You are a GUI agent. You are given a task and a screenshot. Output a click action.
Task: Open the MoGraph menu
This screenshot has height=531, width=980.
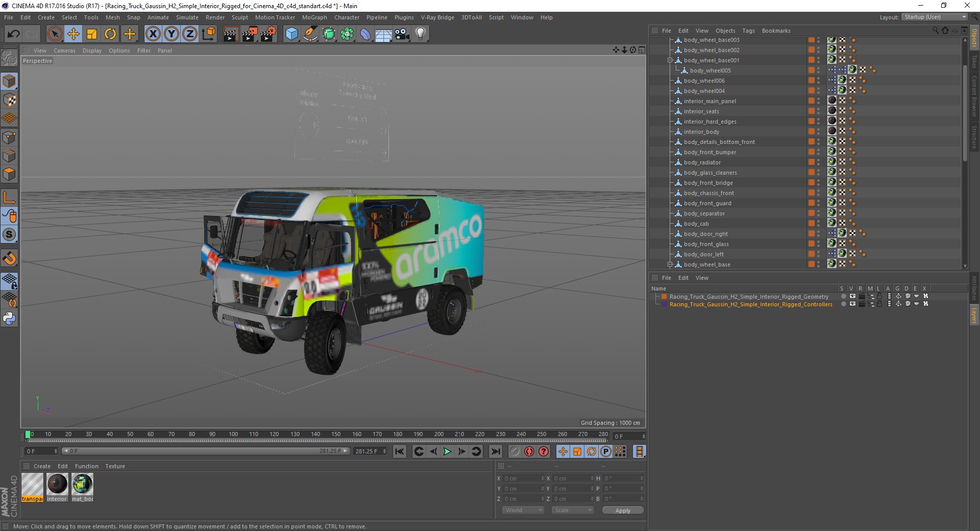(314, 17)
